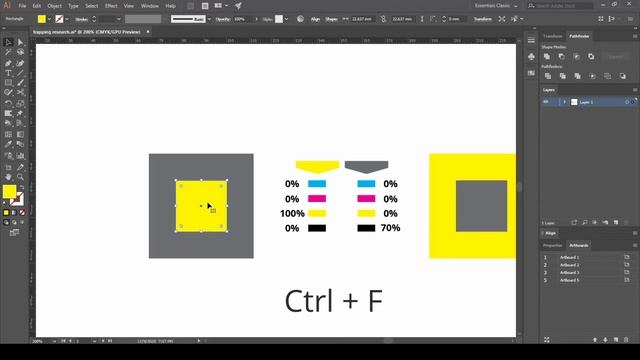Image resolution: width=640 pixels, height=360 pixels.
Task: Click the Minus Back pathfinder icon
Action: point(622,76)
